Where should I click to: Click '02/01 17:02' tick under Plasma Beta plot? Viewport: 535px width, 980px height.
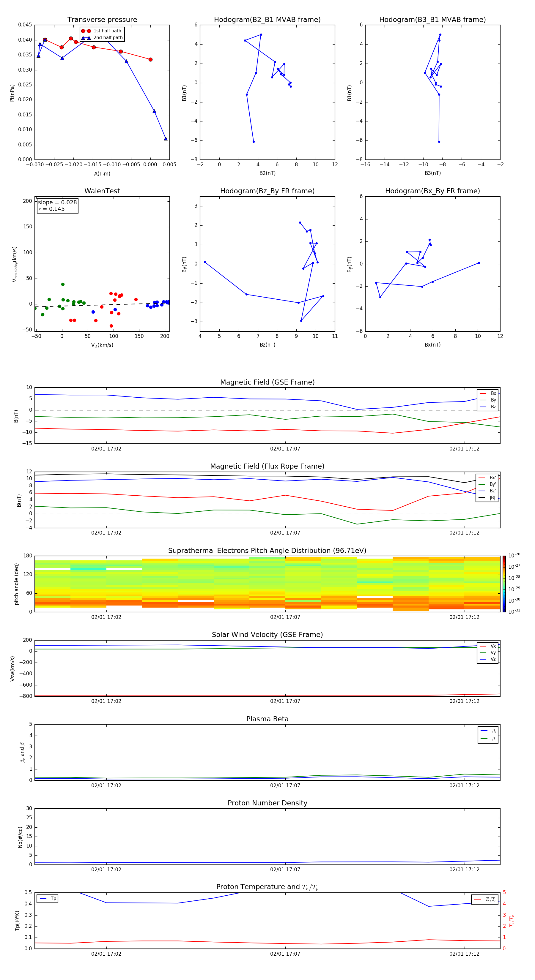pyautogui.click(x=106, y=785)
